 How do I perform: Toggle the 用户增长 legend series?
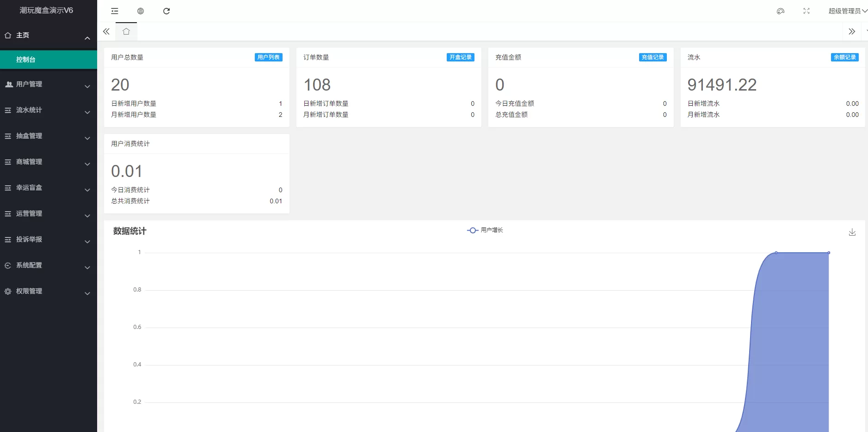pos(485,230)
